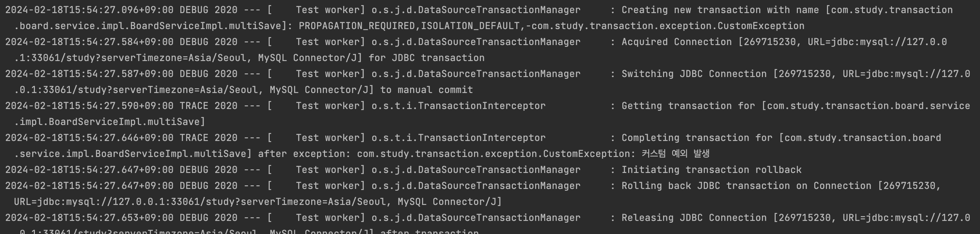Click the URL=jdbc:mysql://127.0.0.1:33061/study wrapped line

258,202
